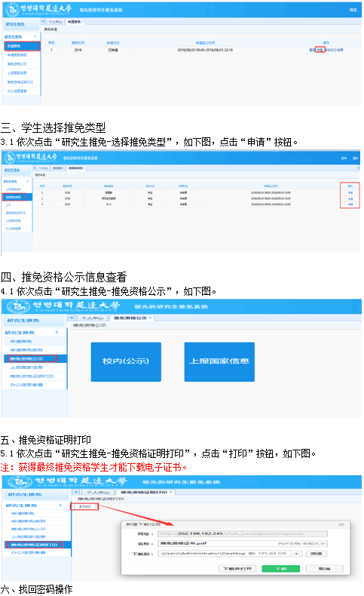Open 推免资格公示 tab in section 四 screenshot

(x=132, y=318)
